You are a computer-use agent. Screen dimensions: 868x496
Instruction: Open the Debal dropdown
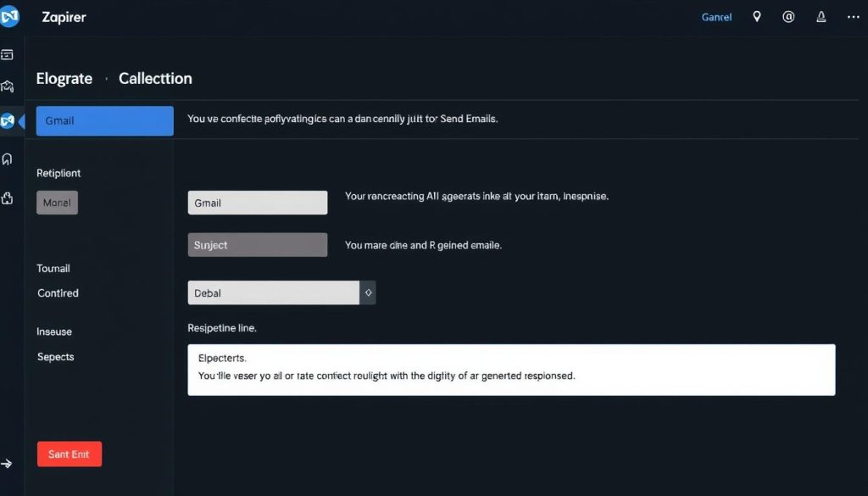[273, 293]
